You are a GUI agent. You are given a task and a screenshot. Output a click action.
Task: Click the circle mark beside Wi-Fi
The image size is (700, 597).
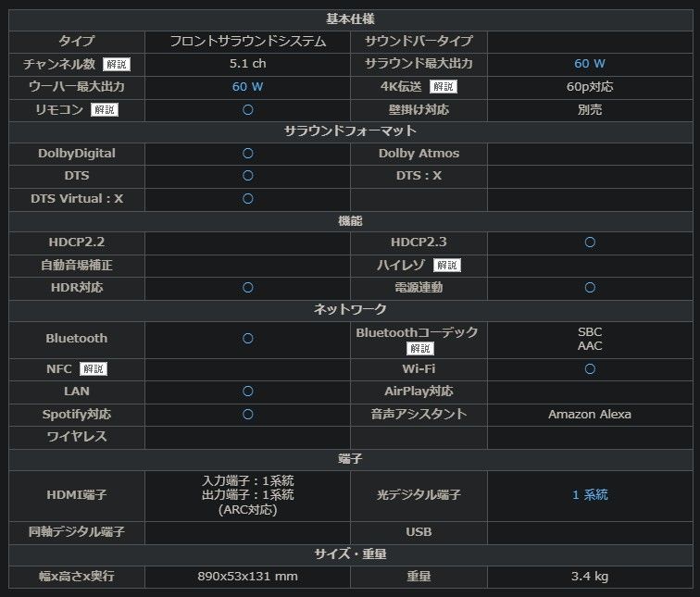pos(590,369)
